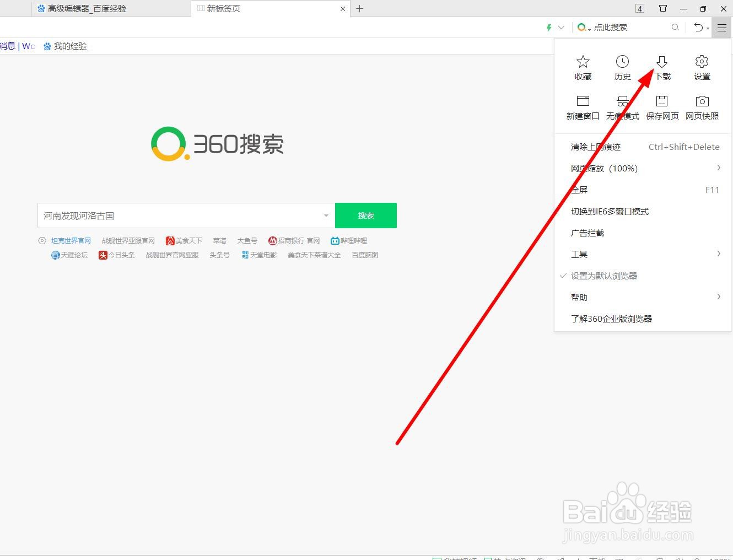
Task: Open new tab with plus button
Action: pyautogui.click(x=359, y=8)
